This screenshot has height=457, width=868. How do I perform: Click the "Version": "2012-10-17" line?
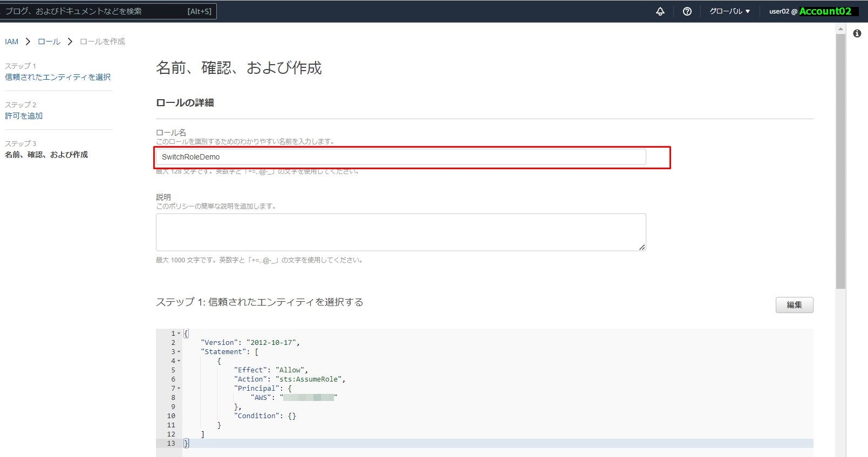point(250,343)
